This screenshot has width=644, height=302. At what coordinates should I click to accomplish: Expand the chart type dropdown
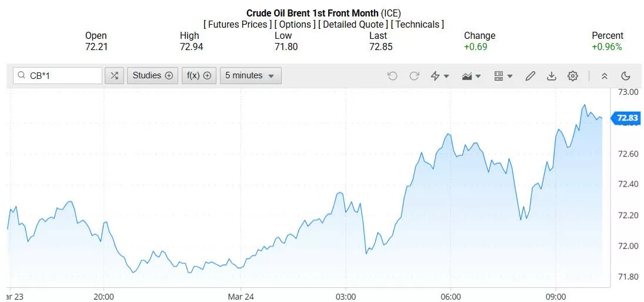[472, 76]
